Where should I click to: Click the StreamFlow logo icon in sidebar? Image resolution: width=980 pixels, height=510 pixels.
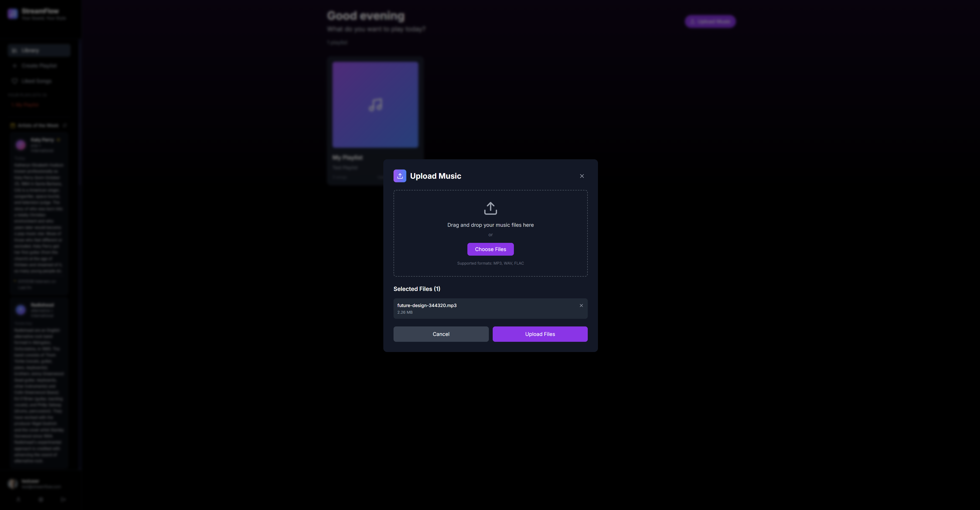pos(13,14)
